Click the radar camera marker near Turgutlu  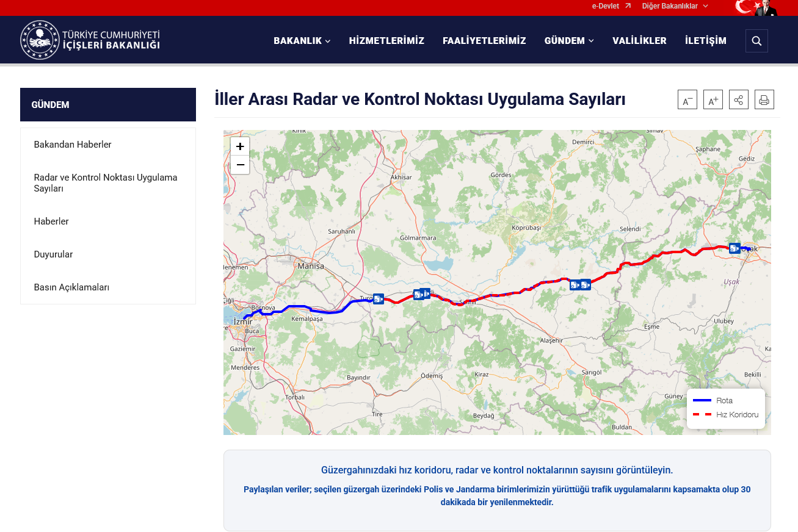(379, 299)
